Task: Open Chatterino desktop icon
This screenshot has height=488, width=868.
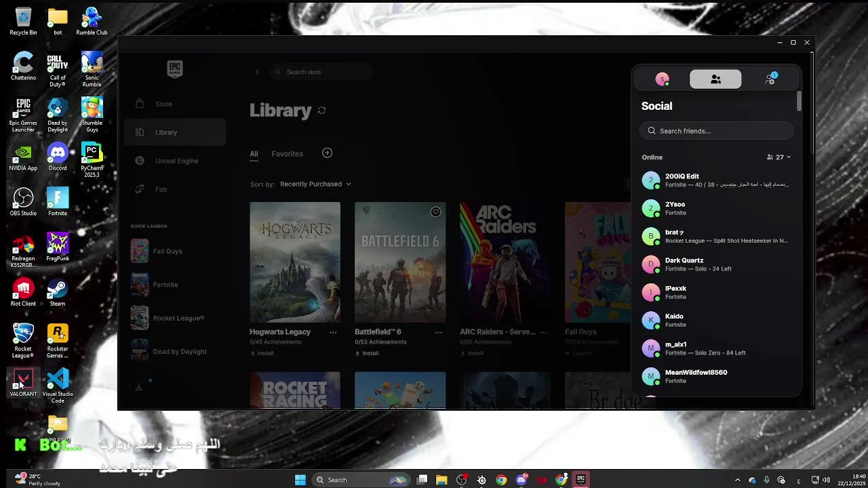Action: click(23, 66)
